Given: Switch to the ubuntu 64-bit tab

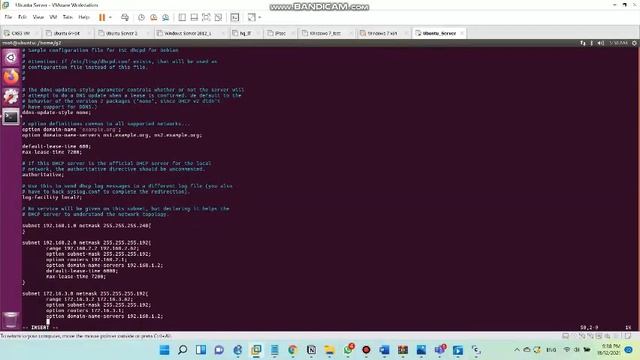Looking at the screenshot, I should (67, 33).
